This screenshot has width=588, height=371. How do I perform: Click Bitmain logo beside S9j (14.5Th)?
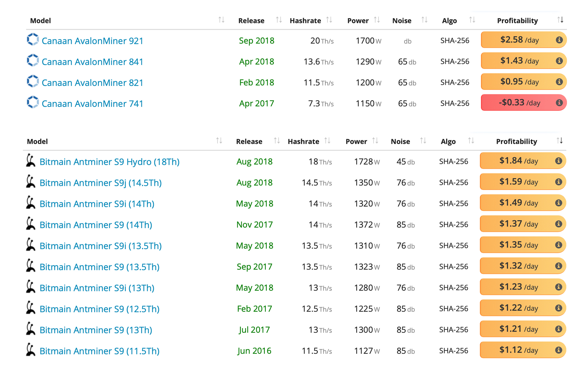[31, 181]
